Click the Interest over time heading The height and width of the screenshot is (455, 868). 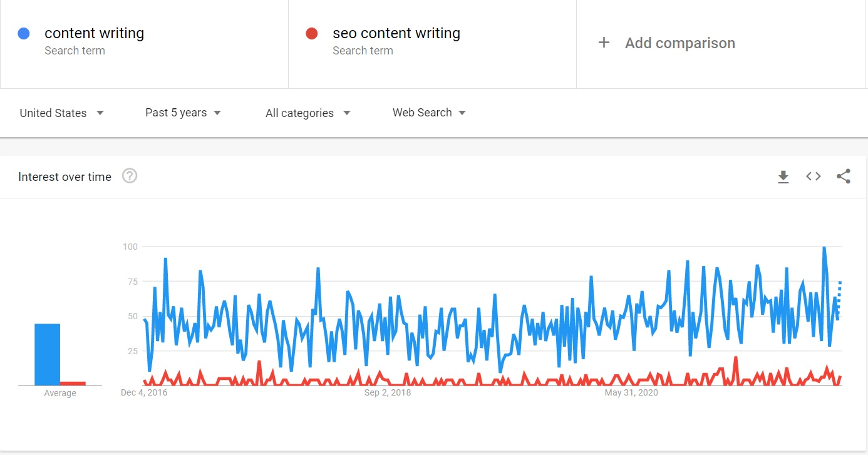[x=65, y=177]
